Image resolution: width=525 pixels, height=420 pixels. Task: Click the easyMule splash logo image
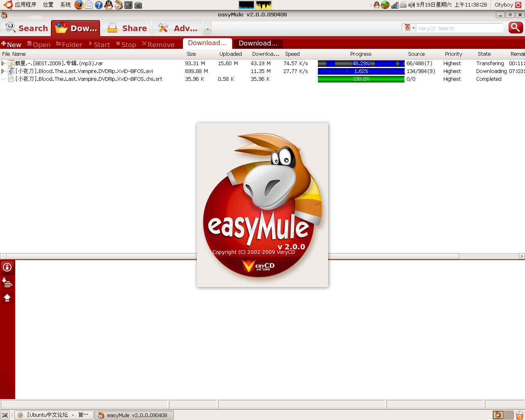click(x=262, y=205)
